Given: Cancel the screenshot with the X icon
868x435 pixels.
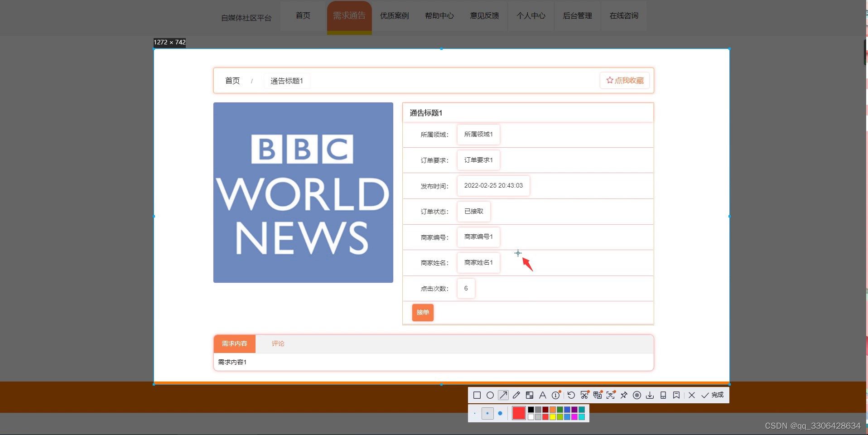Looking at the screenshot, I should [692, 395].
